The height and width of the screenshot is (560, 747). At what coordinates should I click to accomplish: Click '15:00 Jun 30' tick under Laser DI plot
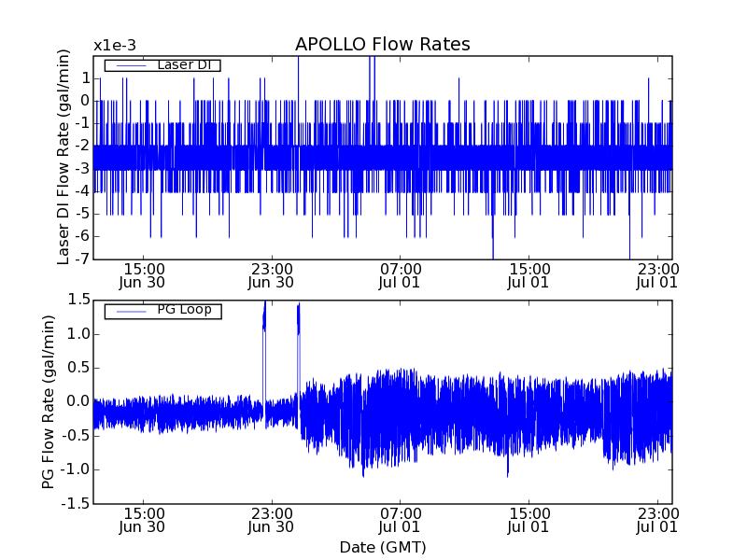(142, 276)
